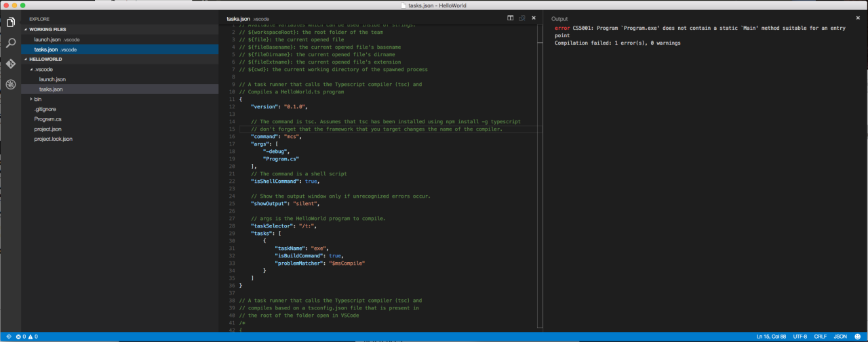Click the "isBuildCommand": true line
The width and height of the screenshot is (868, 342).
(309, 255)
